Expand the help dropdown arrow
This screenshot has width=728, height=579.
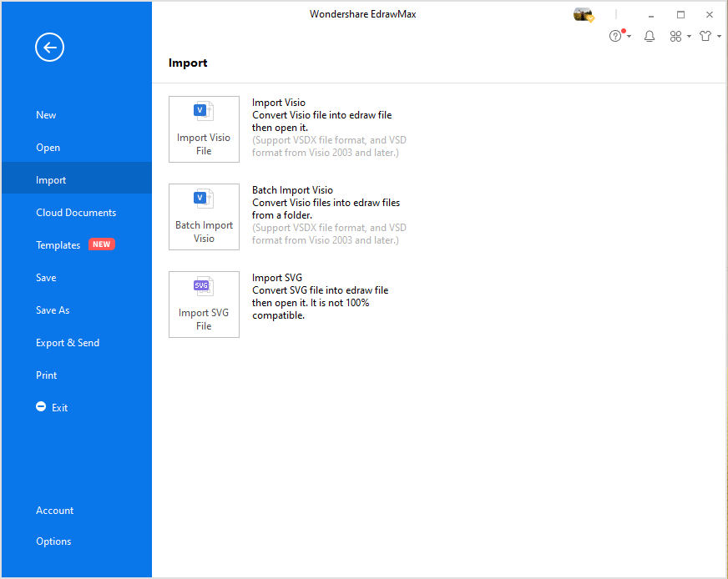pos(629,36)
